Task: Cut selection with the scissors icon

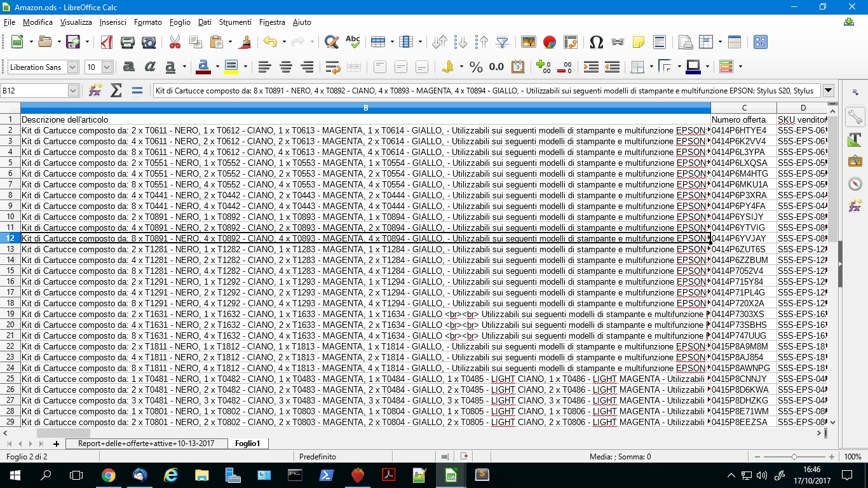Action: [x=175, y=42]
